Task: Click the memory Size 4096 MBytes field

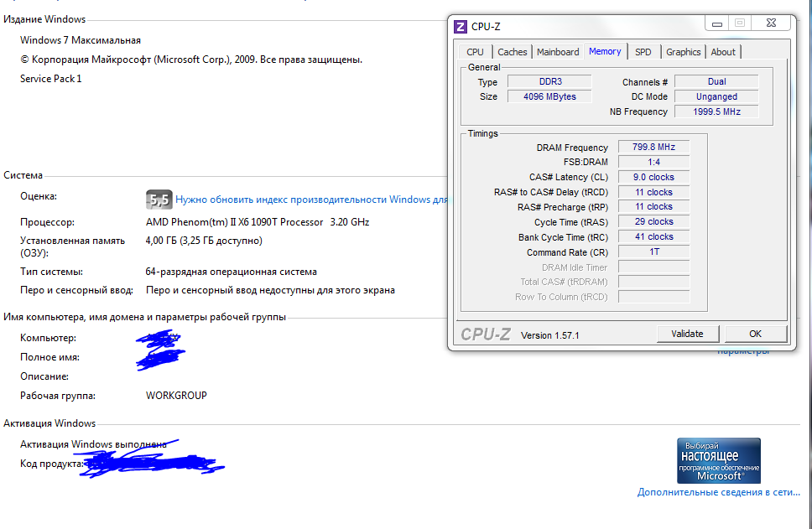Action: click(x=549, y=96)
